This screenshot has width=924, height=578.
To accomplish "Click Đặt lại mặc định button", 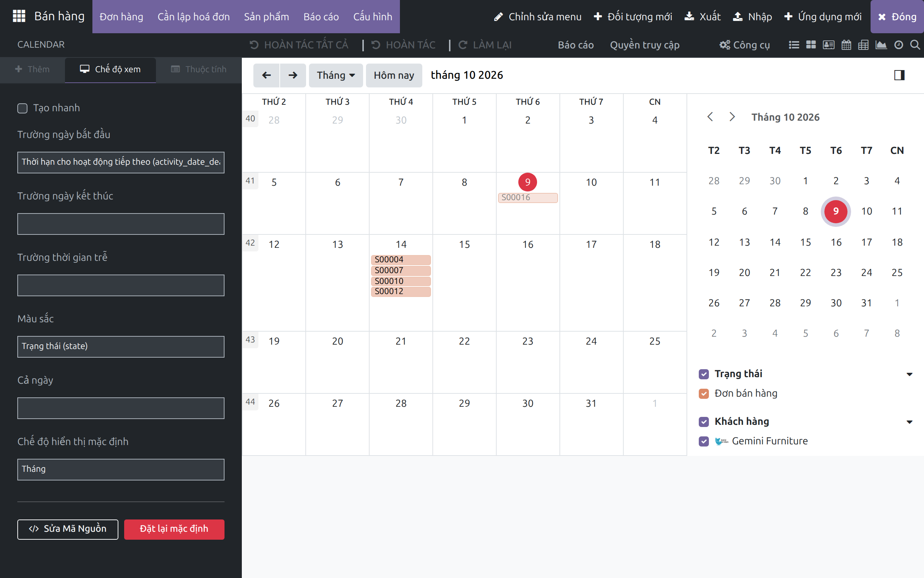I will [174, 529].
